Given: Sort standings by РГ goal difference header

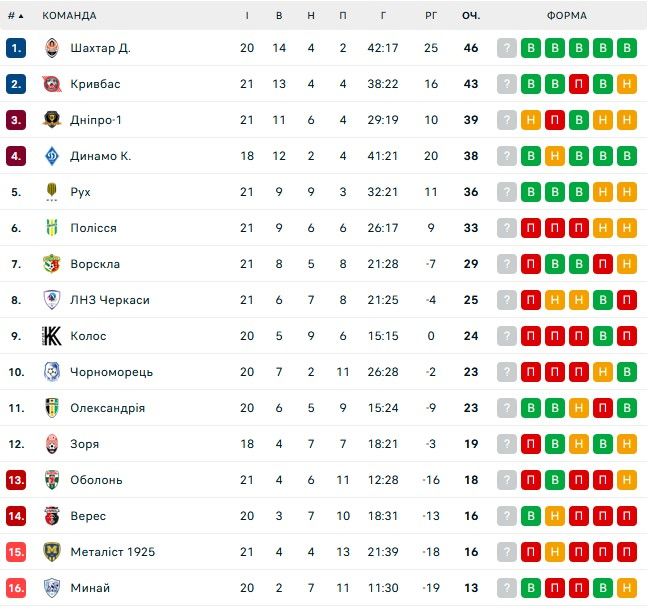Looking at the screenshot, I should point(431,16).
